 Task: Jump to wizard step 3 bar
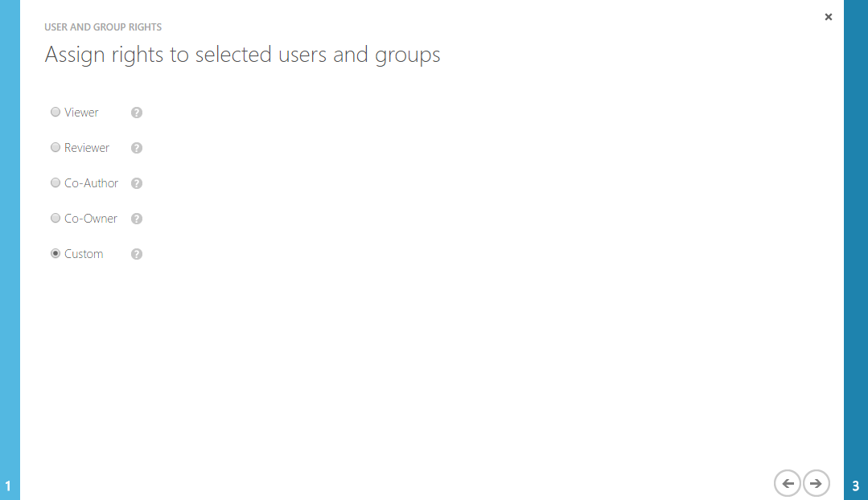coord(856,249)
